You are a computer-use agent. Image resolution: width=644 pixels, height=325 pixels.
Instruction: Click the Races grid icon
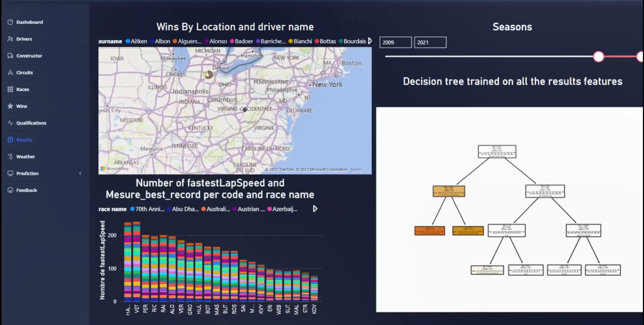coord(10,89)
